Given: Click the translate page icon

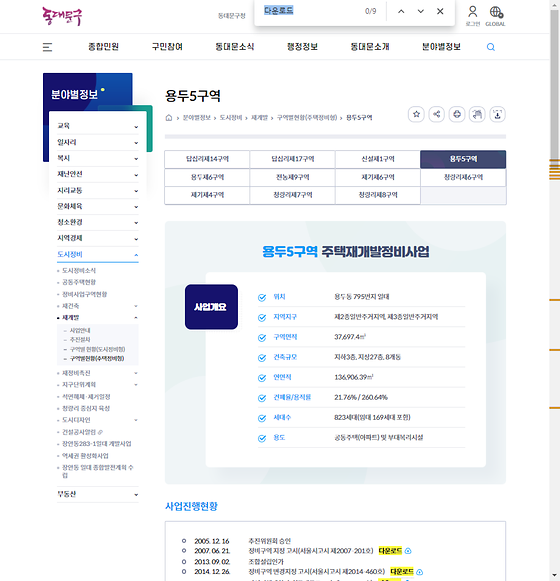Looking at the screenshot, I should (x=477, y=114).
